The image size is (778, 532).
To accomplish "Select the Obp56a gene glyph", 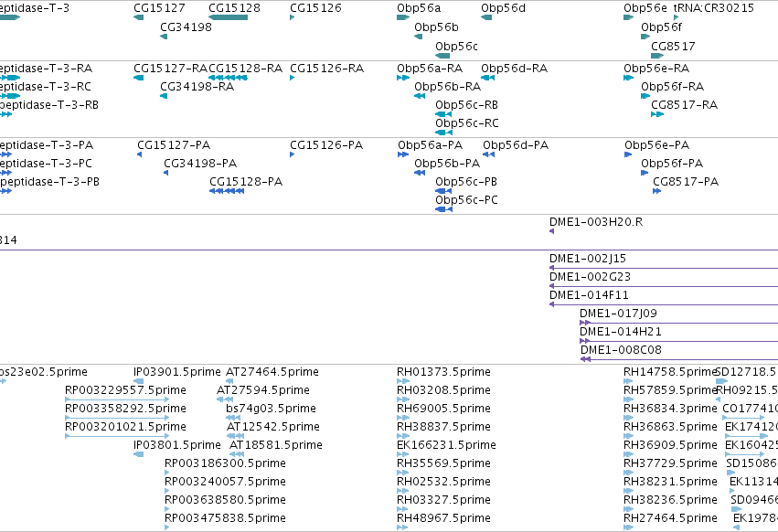I will pos(403,17).
